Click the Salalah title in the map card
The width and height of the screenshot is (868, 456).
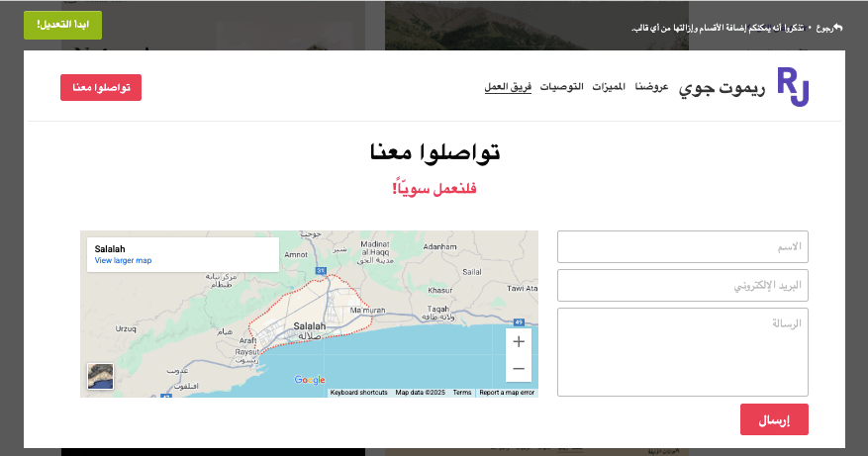(x=110, y=249)
